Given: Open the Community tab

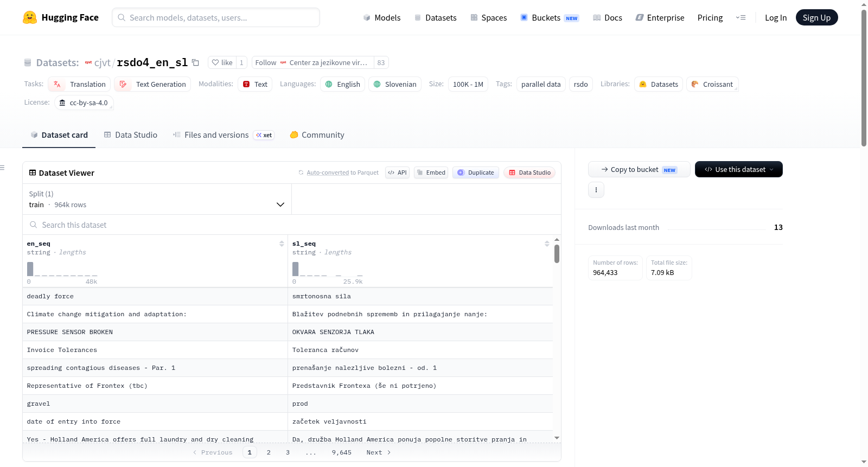Looking at the screenshot, I should pos(317,135).
